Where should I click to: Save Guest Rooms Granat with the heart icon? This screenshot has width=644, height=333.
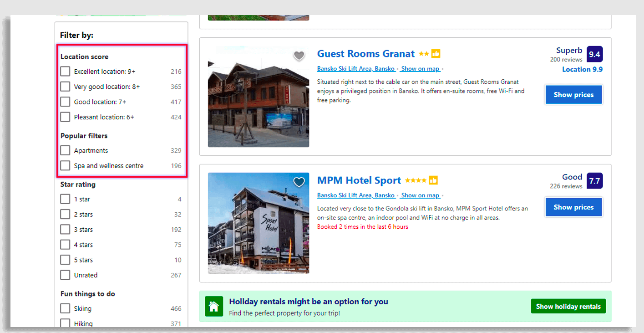[x=299, y=56]
